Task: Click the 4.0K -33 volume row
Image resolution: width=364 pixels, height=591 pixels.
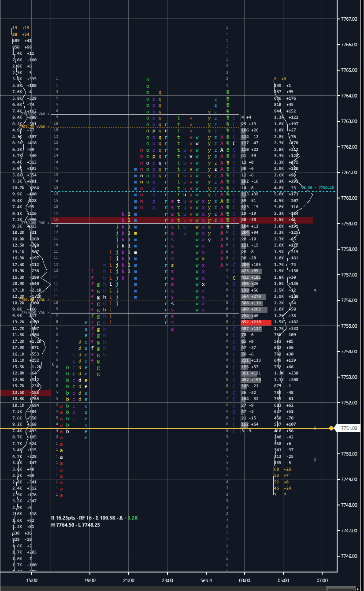Action: tap(286, 188)
